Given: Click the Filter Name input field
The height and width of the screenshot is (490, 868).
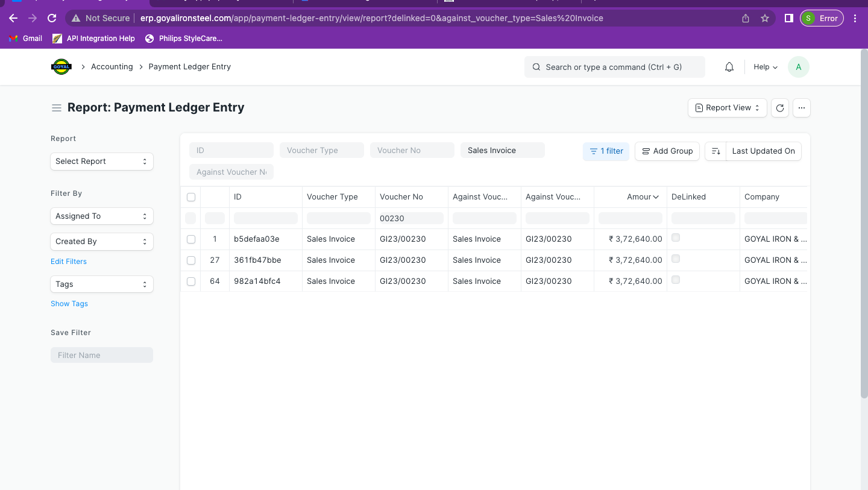Looking at the screenshot, I should click(101, 354).
